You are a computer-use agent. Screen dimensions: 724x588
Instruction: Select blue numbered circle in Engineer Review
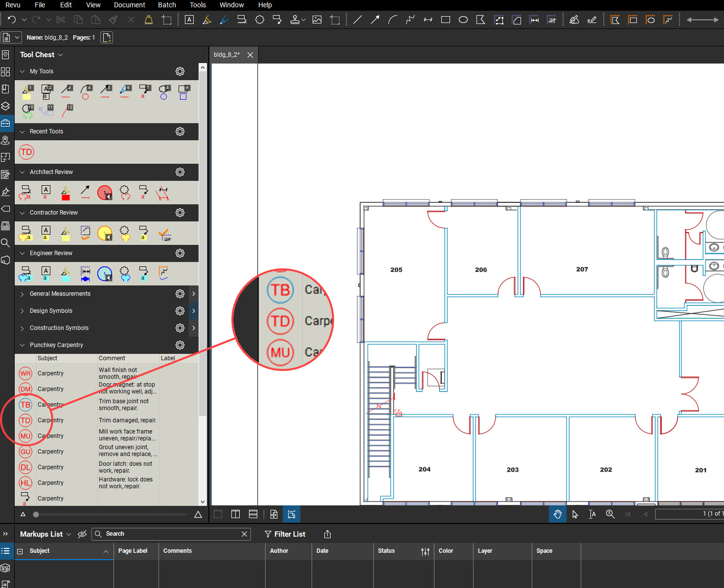pos(105,274)
